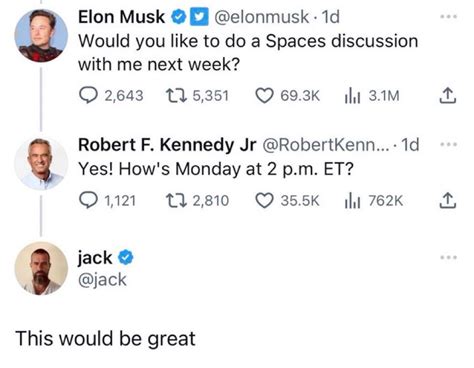View the Kennedy tweet's 762K views stats
The image size is (474, 368).
pos(374,201)
